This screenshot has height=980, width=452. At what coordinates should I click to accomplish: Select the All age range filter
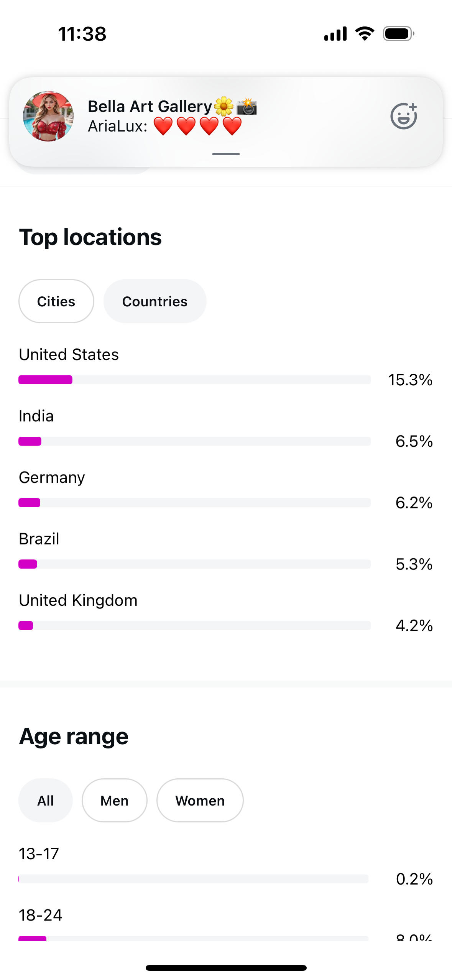pyautogui.click(x=46, y=801)
